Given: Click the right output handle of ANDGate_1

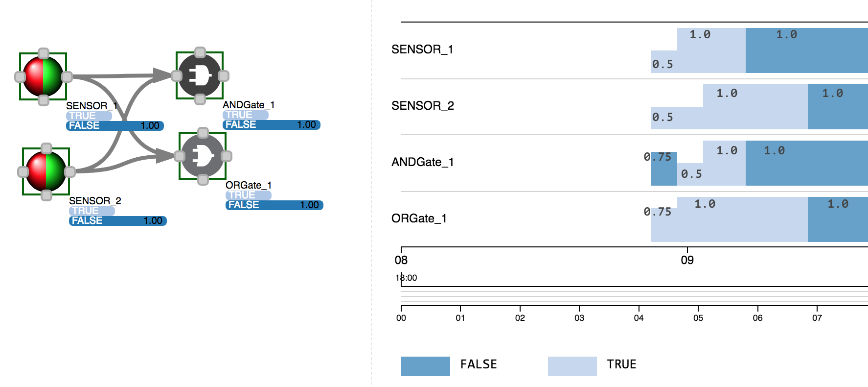Looking at the screenshot, I should 224,75.
